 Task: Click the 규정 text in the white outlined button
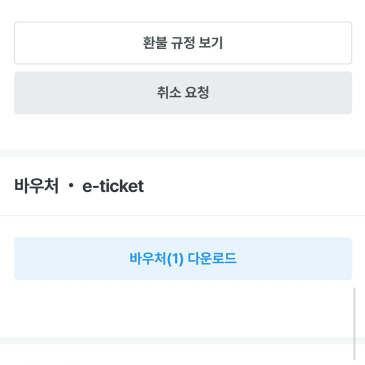tap(182, 43)
